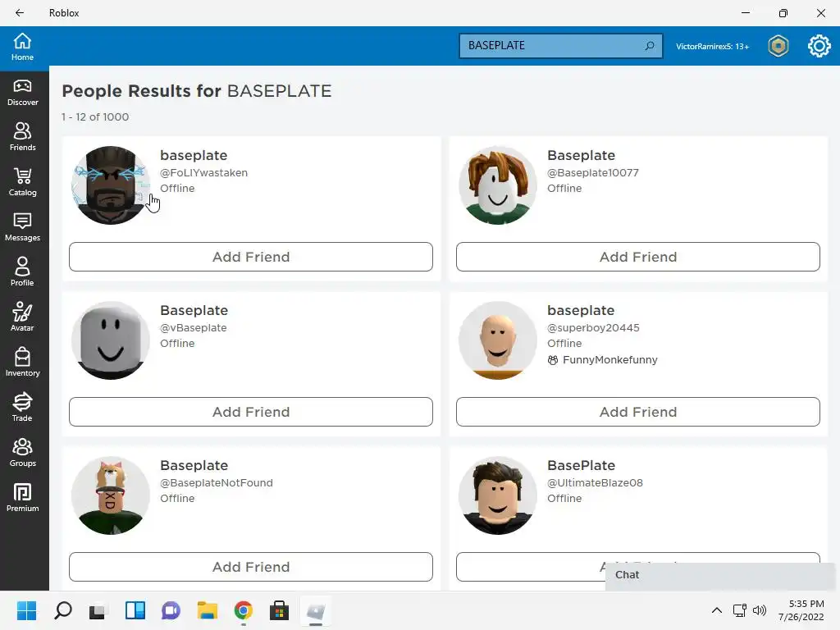Image resolution: width=840 pixels, height=630 pixels.
Task: Open the Groups page
Action: tap(22, 452)
